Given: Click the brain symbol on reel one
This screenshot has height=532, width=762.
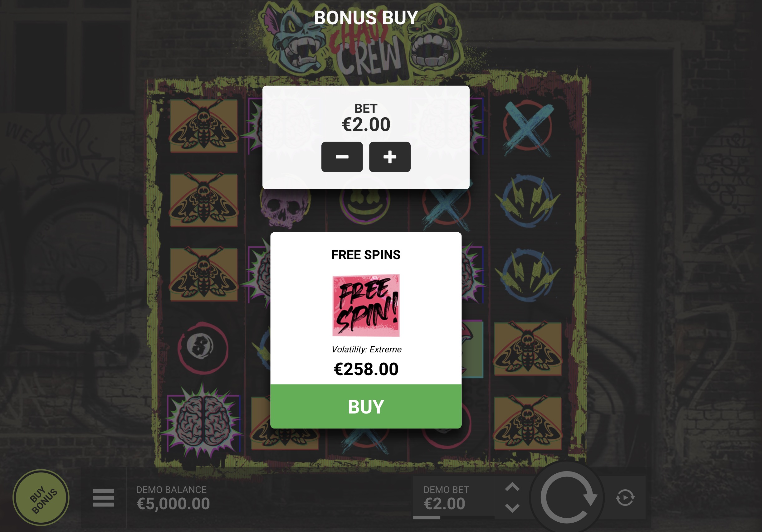Looking at the screenshot, I should (203, 421).
